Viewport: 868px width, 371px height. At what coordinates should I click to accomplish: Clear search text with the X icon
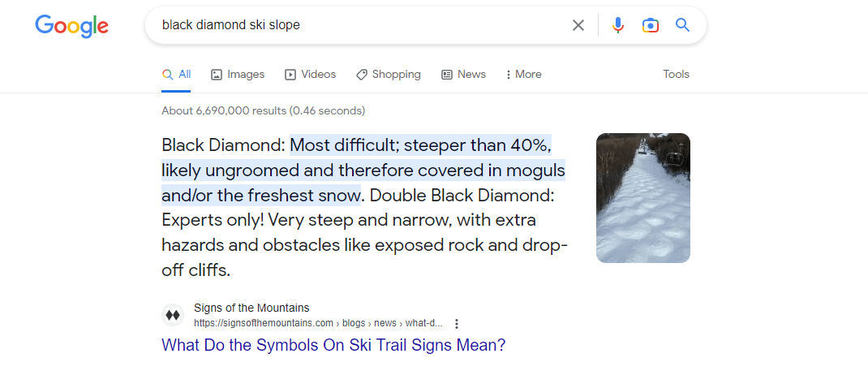click(x=578, y=25)
